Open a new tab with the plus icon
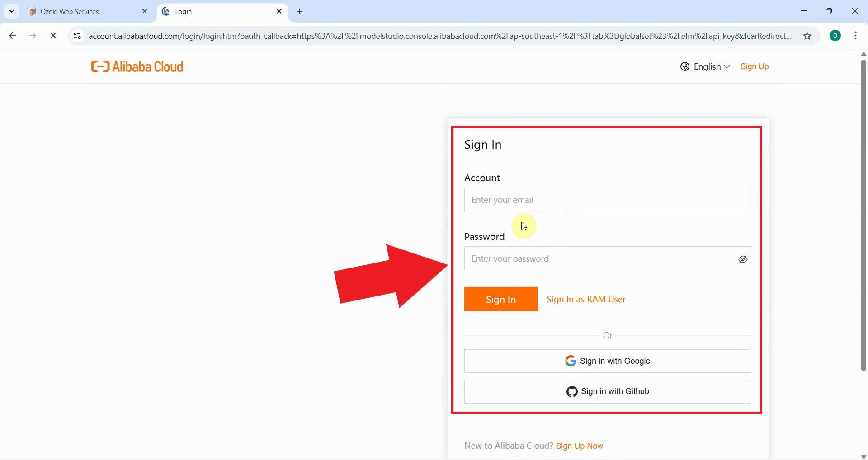868x460 pixels. click(x=300, y=11)
